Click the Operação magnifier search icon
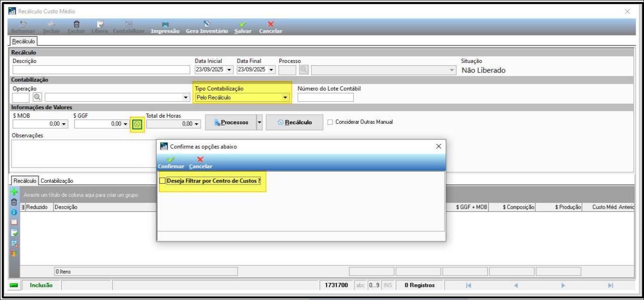Screen dimensions: 644x300 (37, 97)
